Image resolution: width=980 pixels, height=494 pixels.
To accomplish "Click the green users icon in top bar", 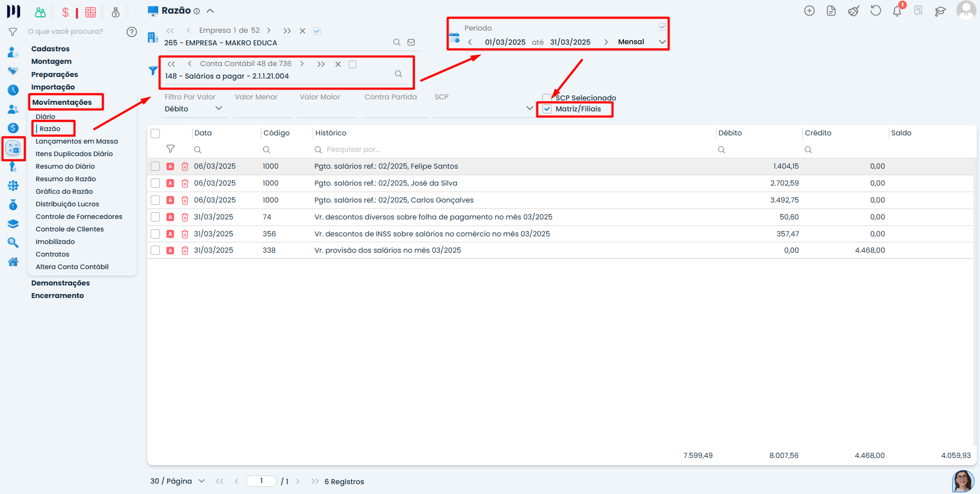I will pos(40,12).
